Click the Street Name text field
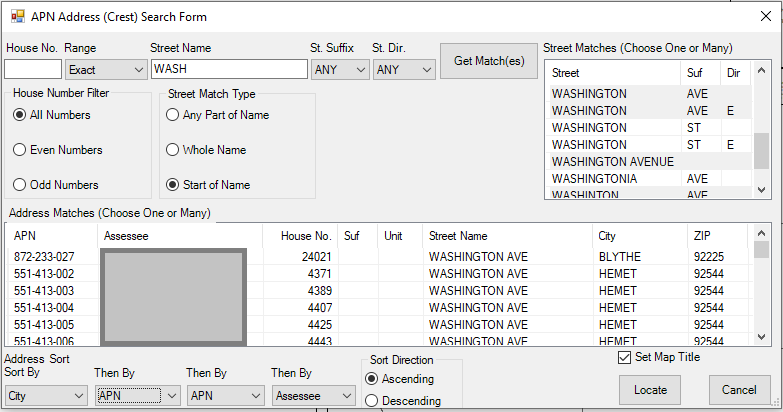783x412 pixels. pos(229,70)
